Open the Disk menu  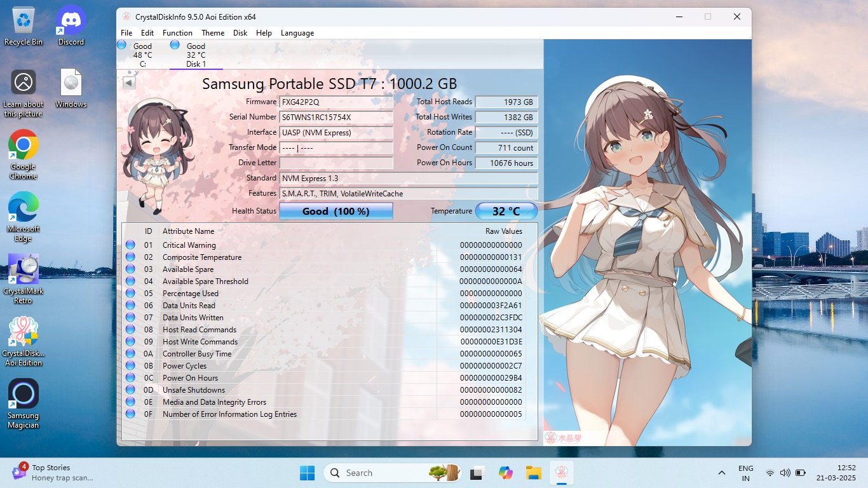pos(240,33)
